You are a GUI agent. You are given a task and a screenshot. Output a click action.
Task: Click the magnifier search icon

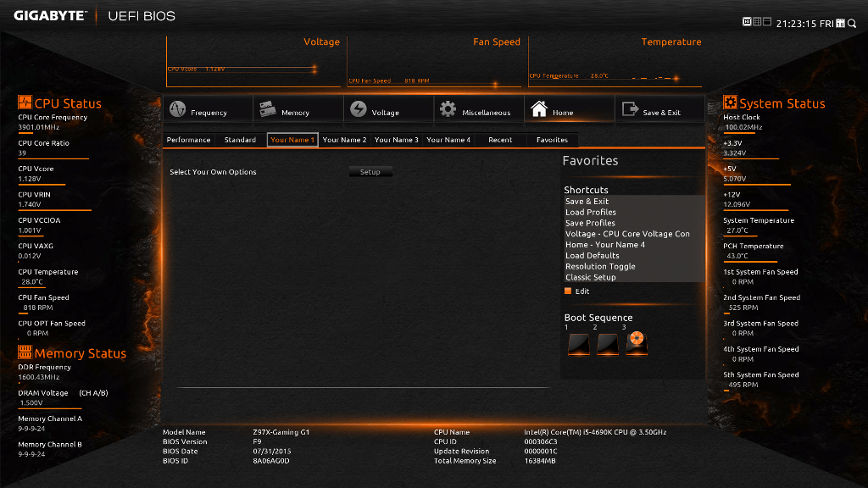852,23
